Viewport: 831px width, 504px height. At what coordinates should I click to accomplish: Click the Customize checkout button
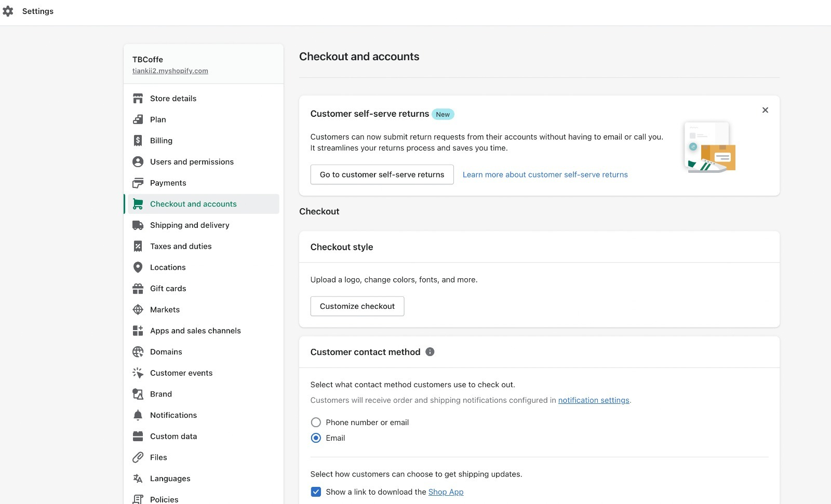pos(357,306)
